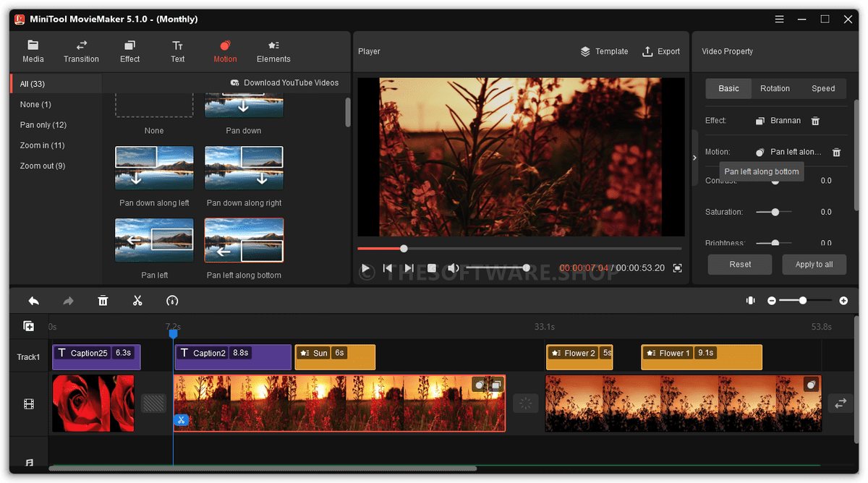868x483 pixels.
Task: Adjust the player volume slider
Action: click(x=496, y=268)
